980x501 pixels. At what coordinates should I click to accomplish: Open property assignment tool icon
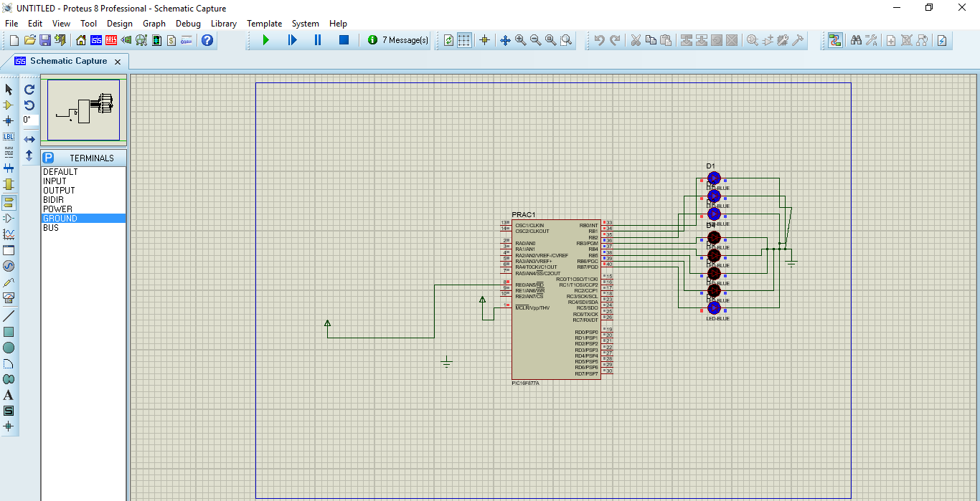click(x=871, y=40)
